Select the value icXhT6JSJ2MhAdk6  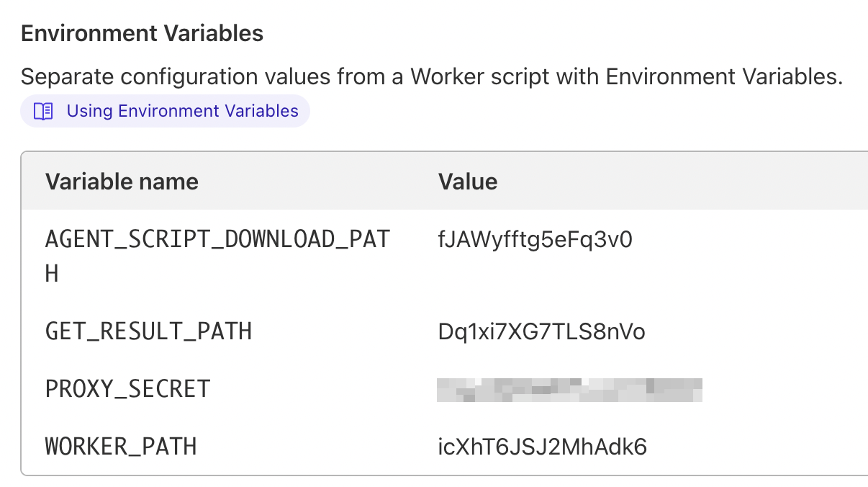click(x=542, y=447)
